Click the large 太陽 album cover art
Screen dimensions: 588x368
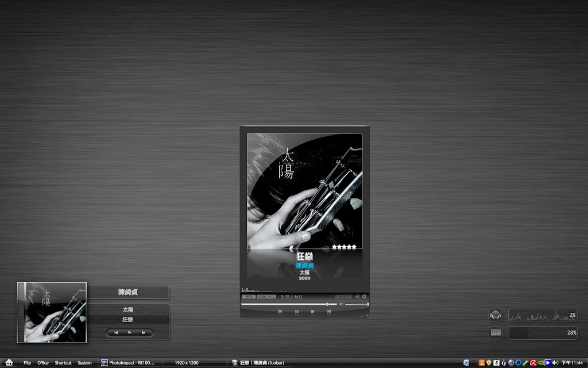click(x=304, y=191)
